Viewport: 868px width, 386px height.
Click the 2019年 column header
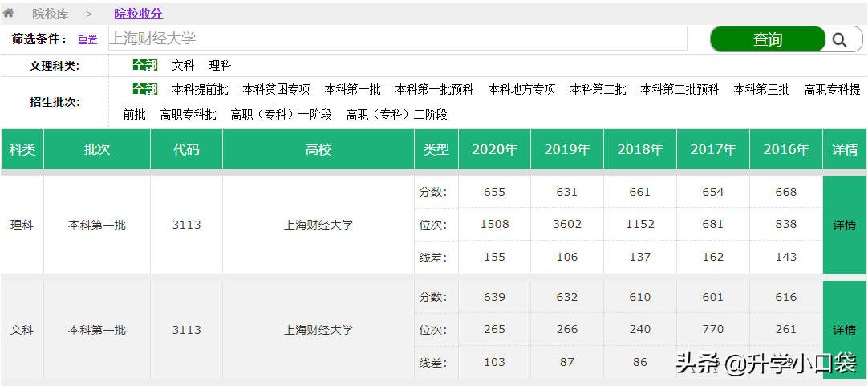tap(567, 149)
